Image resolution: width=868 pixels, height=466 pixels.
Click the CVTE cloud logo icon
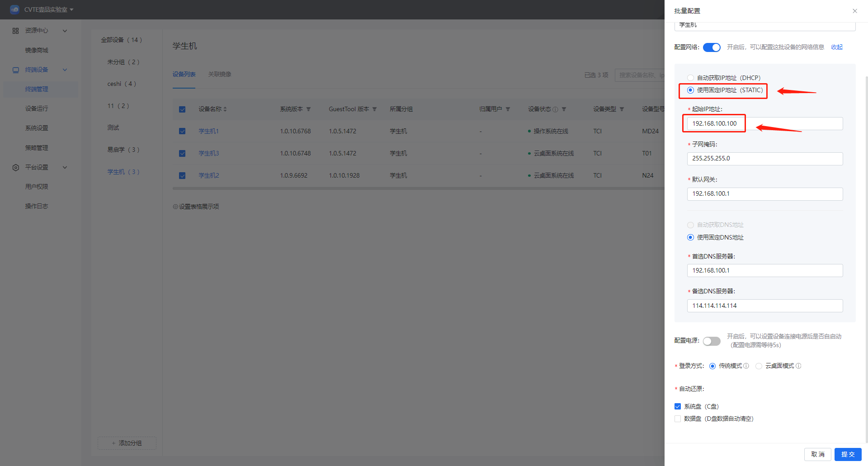click(14, 9)
